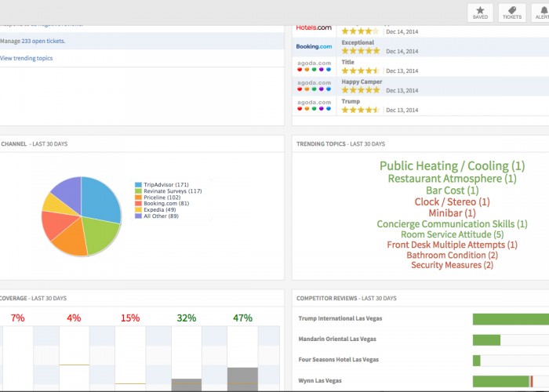Open the 233 open tickets link
549x392 pixels.
coord(43,41)
